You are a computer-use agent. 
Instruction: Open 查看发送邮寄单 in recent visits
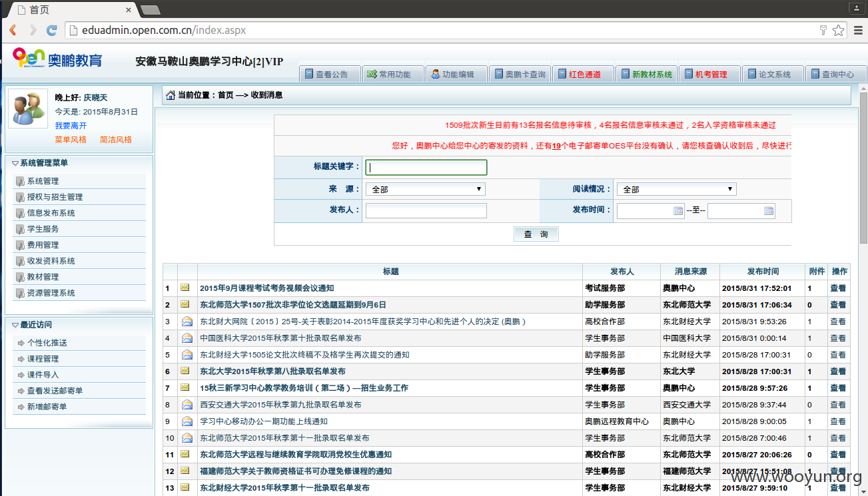pyautogui.click(x=55, y=391)
